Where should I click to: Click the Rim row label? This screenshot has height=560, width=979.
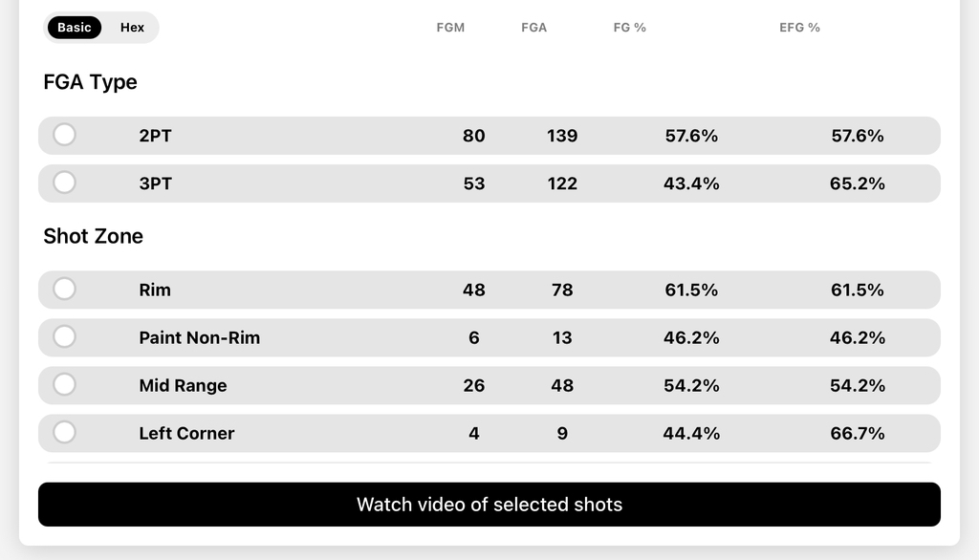tap(154, 290)
